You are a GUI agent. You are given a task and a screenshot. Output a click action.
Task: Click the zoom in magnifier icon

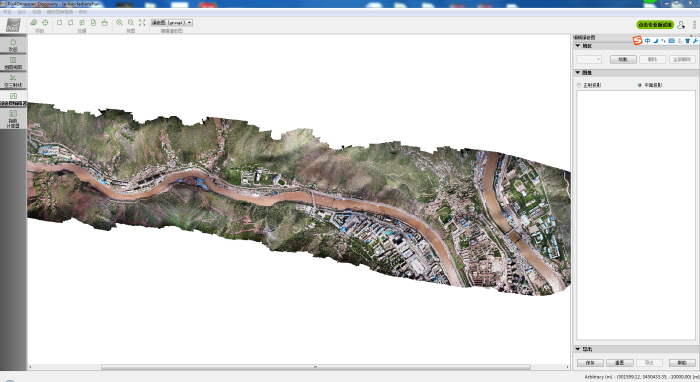tap(119, 22)
